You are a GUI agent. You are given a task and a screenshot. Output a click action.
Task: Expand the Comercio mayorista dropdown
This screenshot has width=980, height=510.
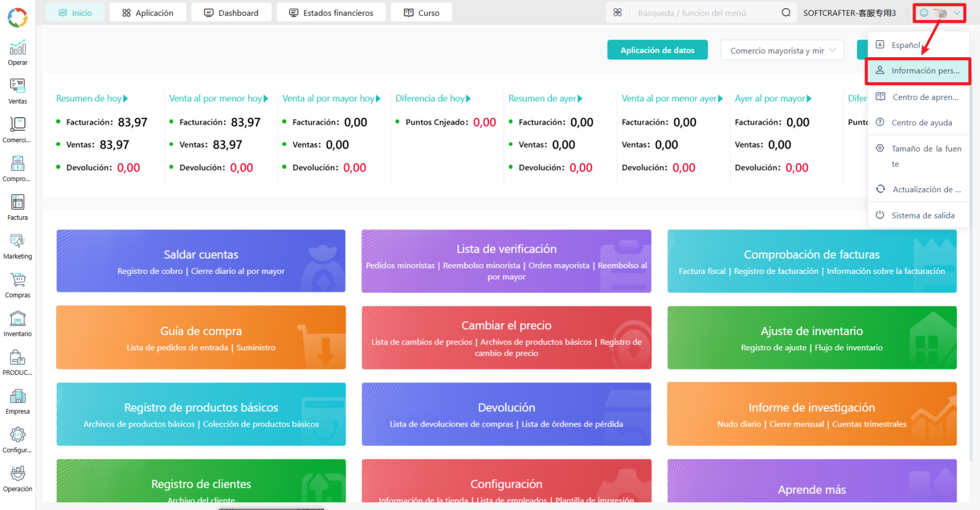(x=782, y=50)
